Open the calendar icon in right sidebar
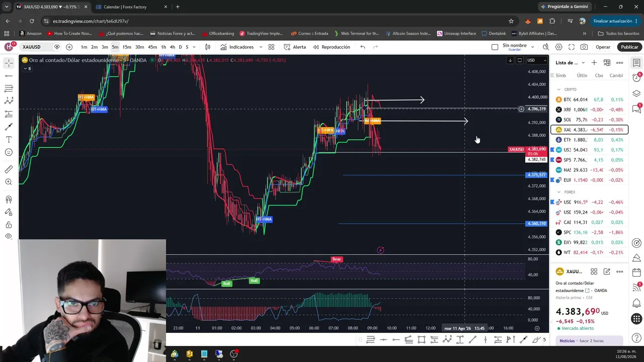The height and width of the screenshot is (362, 644). [x=636, y=273]
